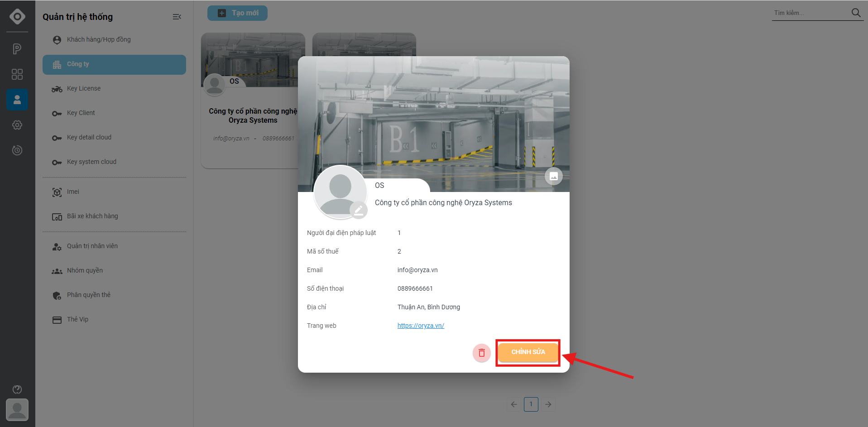This screenshot has width=868, height=427.
Task: Collapse the sidebar menu toggle icon
Action: [x=177, y=17]
